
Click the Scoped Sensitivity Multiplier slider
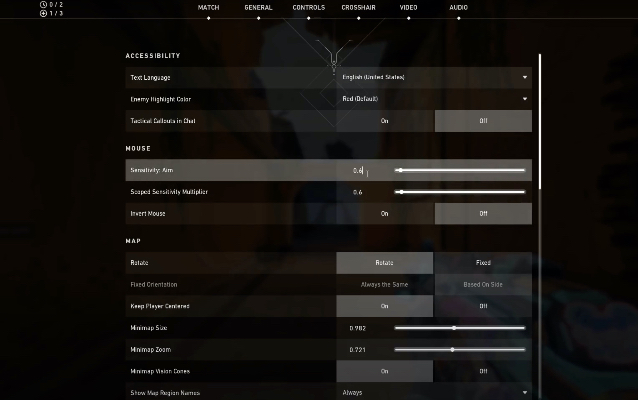click(460, 192)
